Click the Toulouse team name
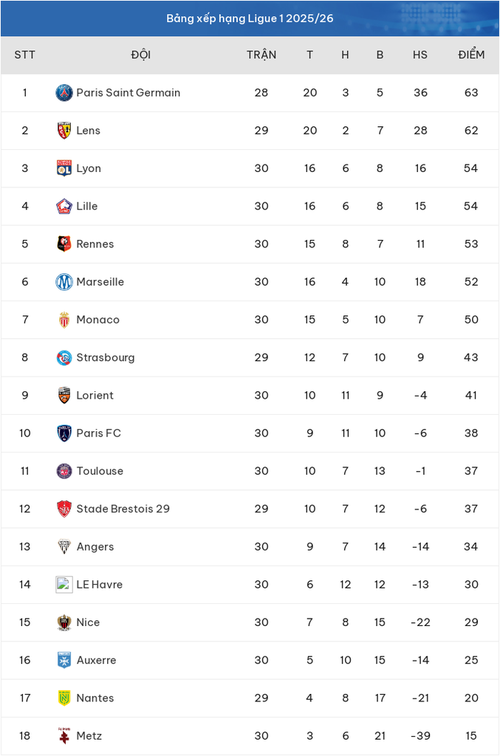Image resolution: width=500 pixels, height=756 pixels. [100, 471]
